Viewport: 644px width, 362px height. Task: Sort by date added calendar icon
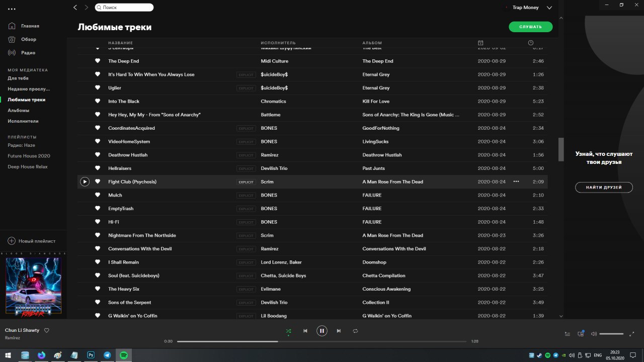tap(480, 43)
